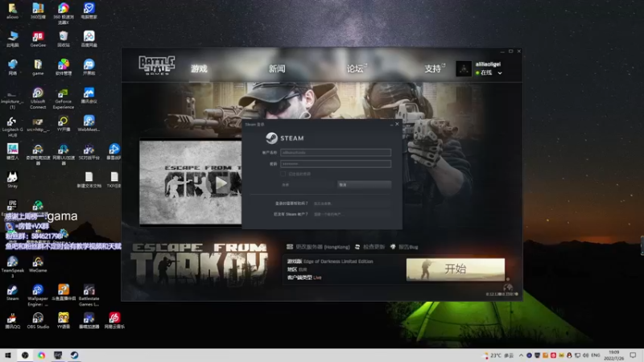The image size is (644, 362).
Task: Open the Steam desktop shortcut
Action: click(12, 293)
